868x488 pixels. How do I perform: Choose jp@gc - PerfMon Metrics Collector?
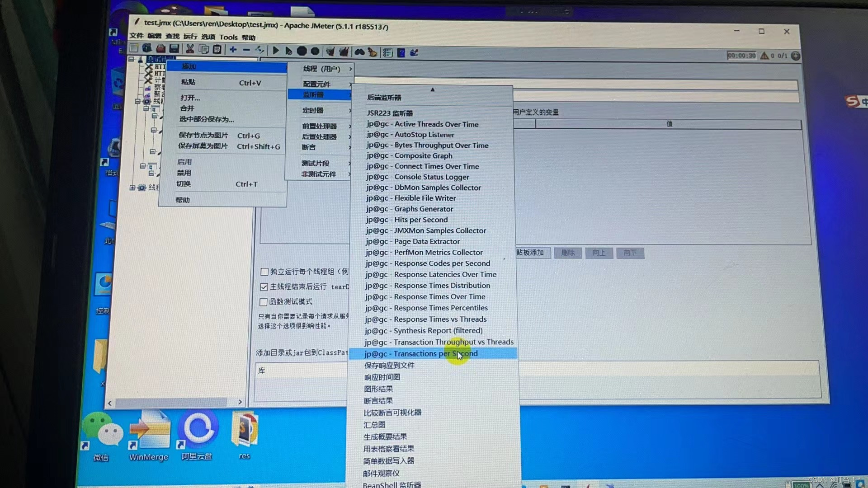(x=432, y=253)
